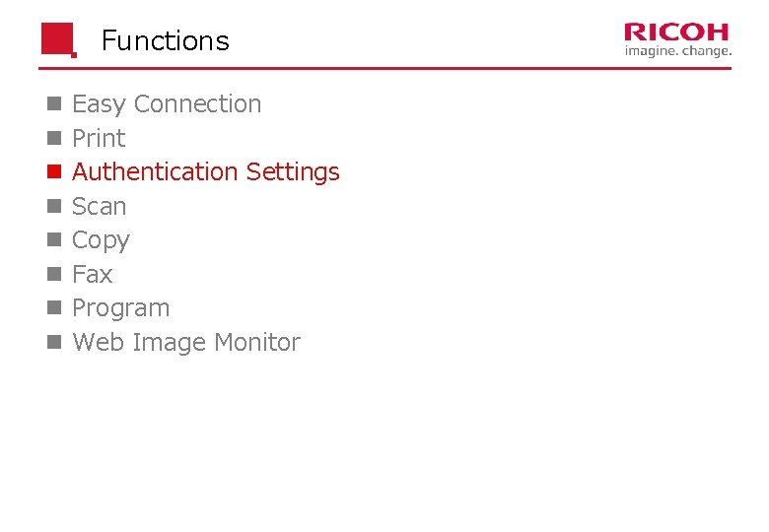The height and width of the screenshot is (532, 769).
Task: Select the gray bullet next to Fax
Action: point(54,274)
